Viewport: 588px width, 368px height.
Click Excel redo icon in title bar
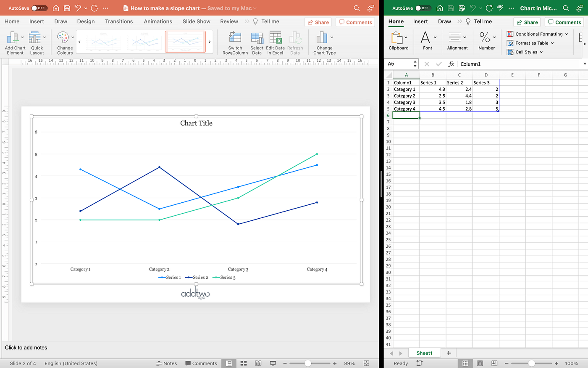pos(489,8)
